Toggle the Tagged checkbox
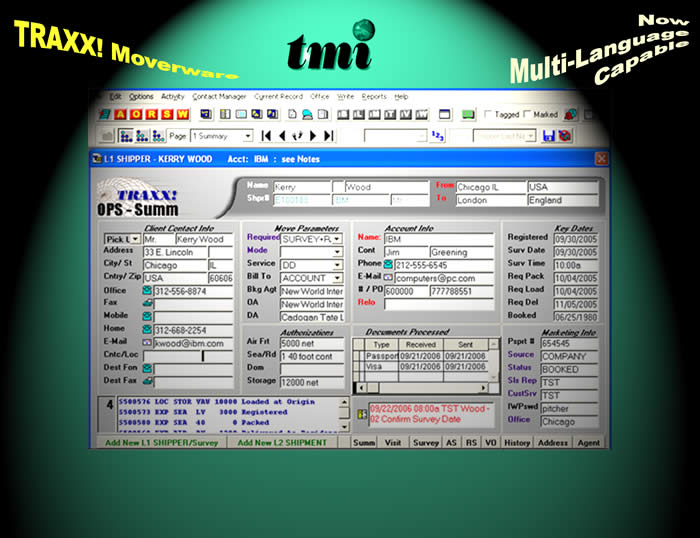 point(488,114)
